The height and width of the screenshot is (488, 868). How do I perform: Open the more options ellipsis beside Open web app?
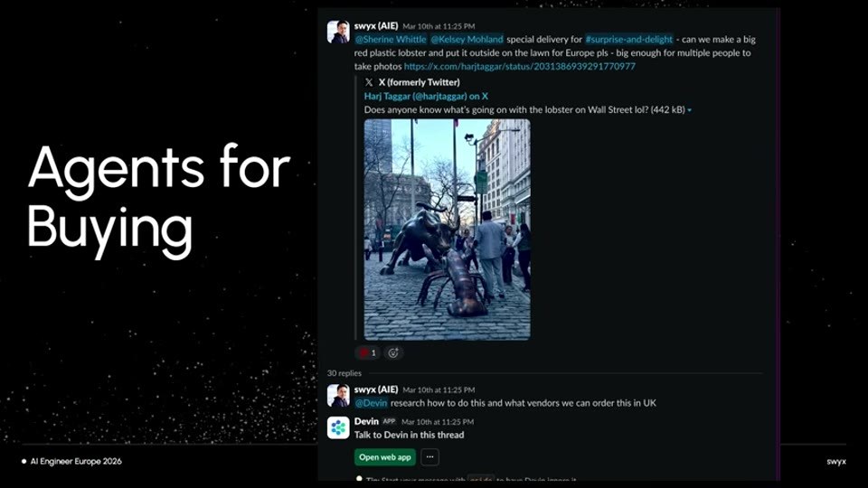coord(430,457)
